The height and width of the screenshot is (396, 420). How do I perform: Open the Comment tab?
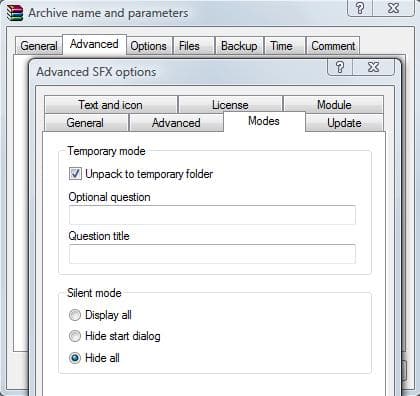coord(333,46)
